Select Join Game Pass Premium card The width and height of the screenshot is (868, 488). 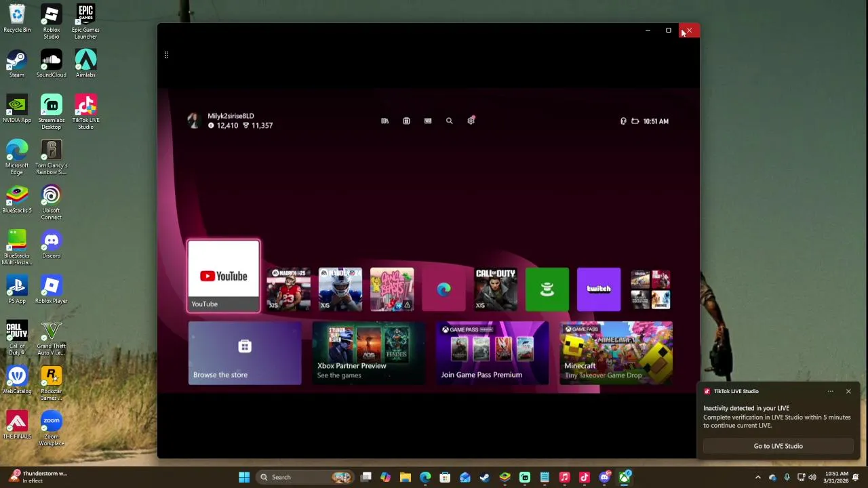click(x=492, y=353)
